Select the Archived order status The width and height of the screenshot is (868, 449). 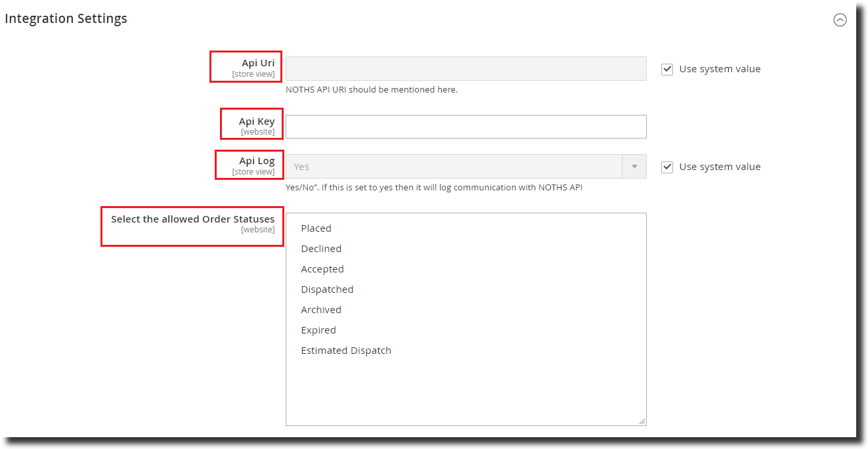[321, 309]
